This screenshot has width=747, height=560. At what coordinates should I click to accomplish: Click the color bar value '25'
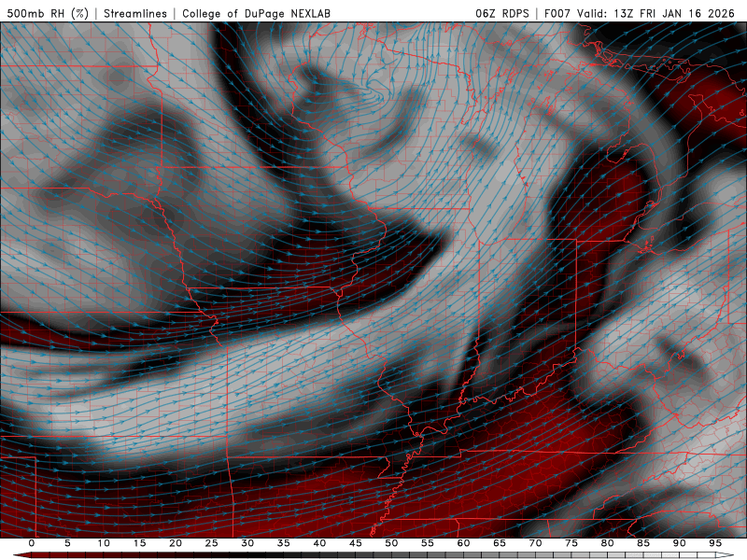212,543
